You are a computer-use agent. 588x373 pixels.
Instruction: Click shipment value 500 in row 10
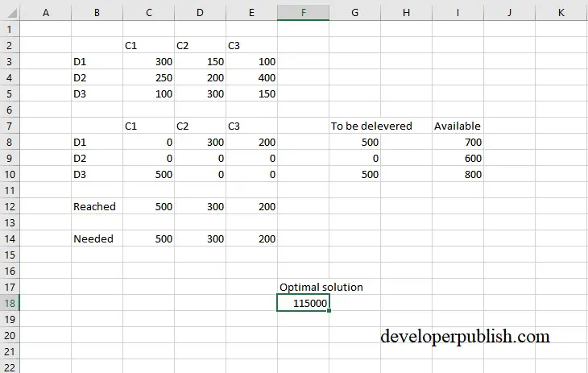click(x=164, y=175)
